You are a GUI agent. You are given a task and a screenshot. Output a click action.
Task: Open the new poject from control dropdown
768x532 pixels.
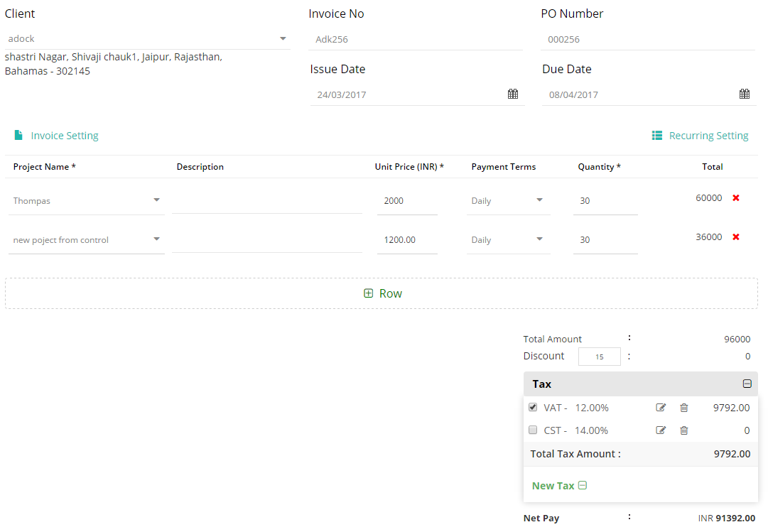[x=86, y=240]
